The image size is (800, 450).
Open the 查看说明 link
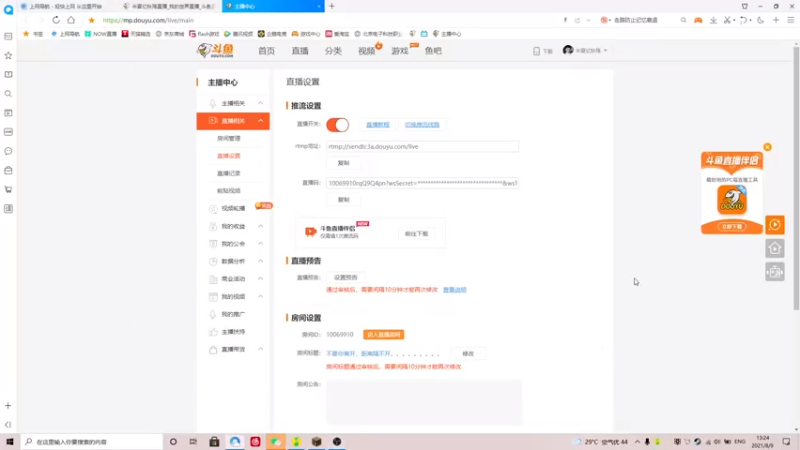pos(455,290)
